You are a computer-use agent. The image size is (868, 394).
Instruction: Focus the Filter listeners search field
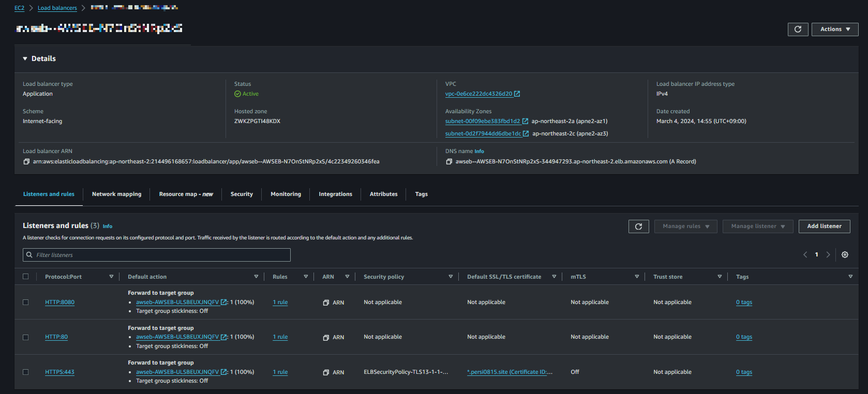click(157, 255)
